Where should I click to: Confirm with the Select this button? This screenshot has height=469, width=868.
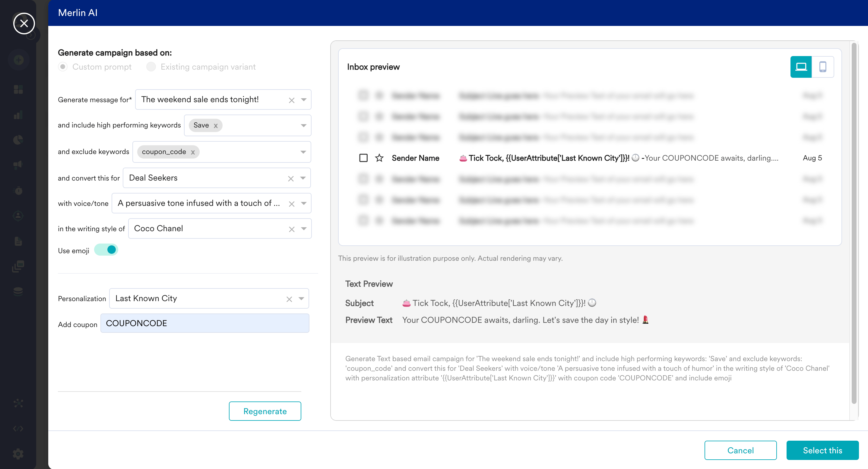coord(822,450)
